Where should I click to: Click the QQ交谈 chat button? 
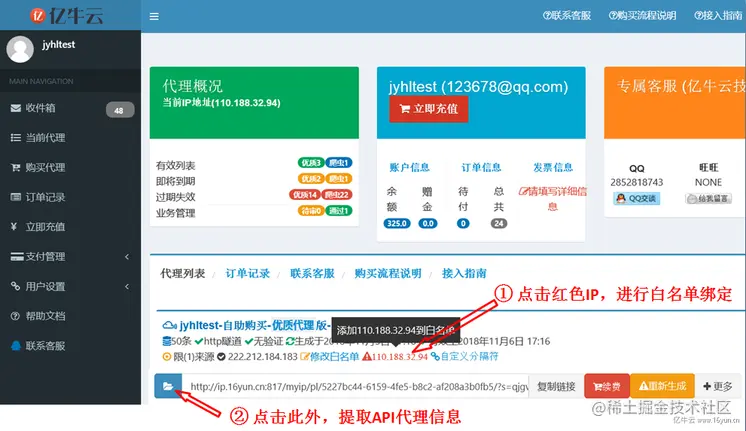637,199
